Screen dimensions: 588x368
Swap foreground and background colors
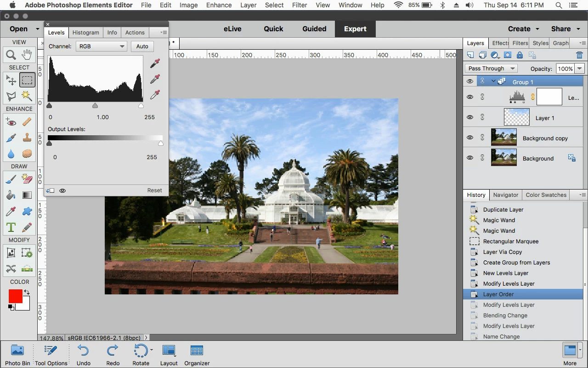pyautogui.click(x=27, y=292)
